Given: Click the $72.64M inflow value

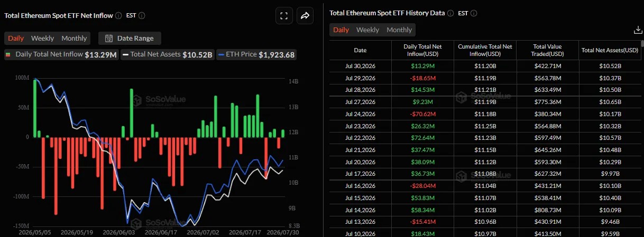Looking at the screenshot, I should pos(422,138).
